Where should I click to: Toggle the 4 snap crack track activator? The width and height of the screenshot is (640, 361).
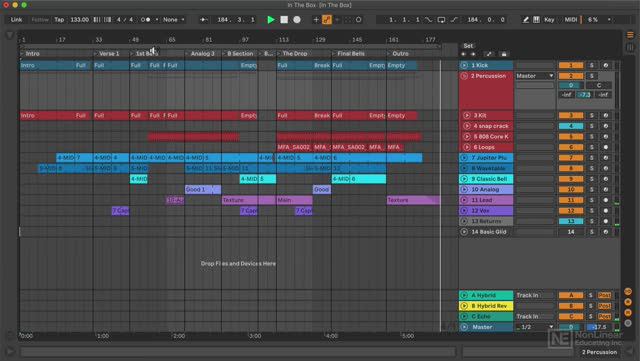(x=571, y=126)
